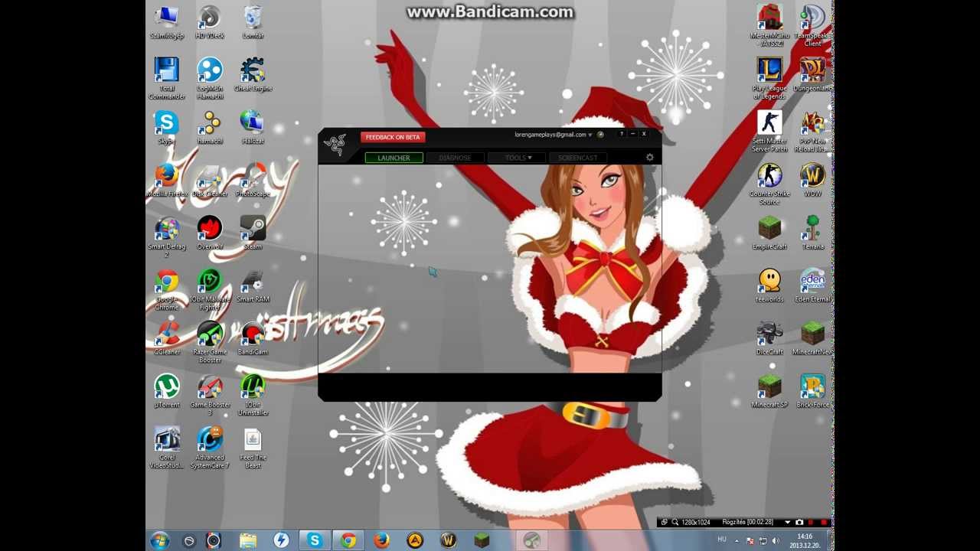Launch teeworlds desktop shortcut

click(x=769, y=286)
